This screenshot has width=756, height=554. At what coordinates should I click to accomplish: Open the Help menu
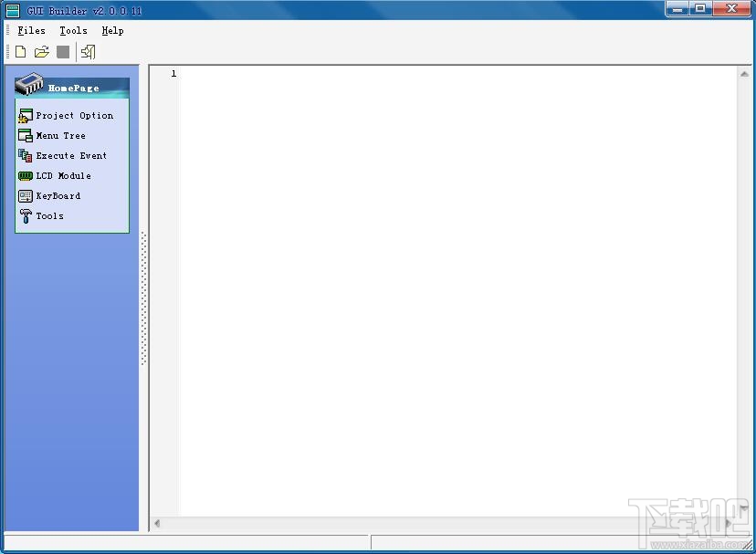113,31
